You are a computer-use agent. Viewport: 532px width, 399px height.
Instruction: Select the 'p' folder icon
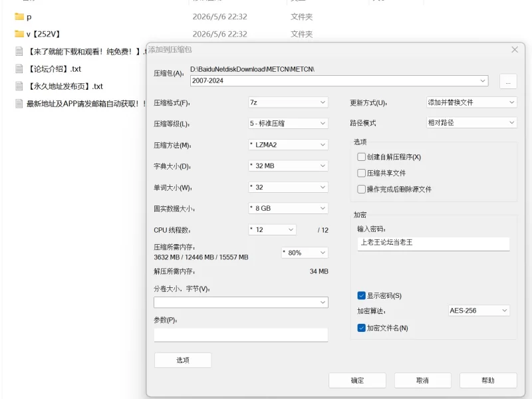coord(19,17)
